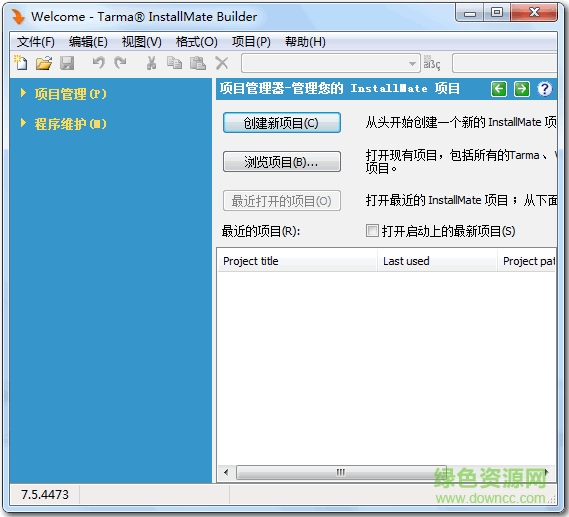Viewport: 569px width, 517px height.
Task: Open the 文件(F) menu
Action: [36, 42]
